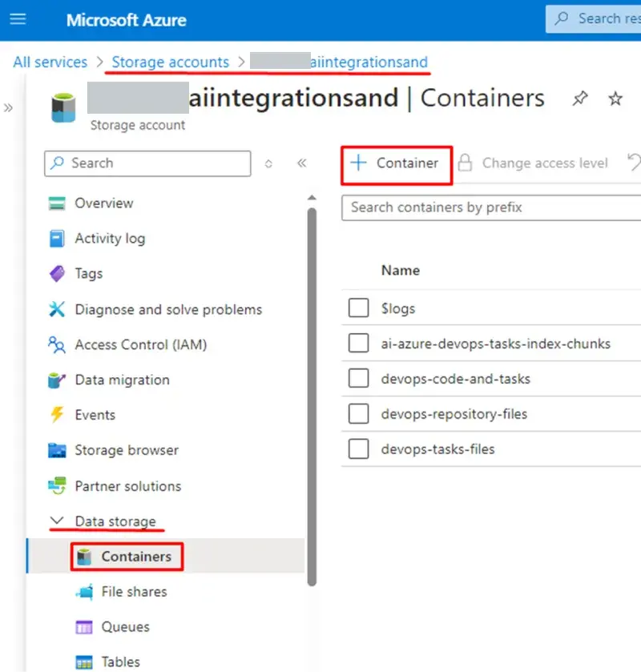Click the Tags icon
Image resolution: width=641 pixels, height=672 pixels.
click(57, 274)
